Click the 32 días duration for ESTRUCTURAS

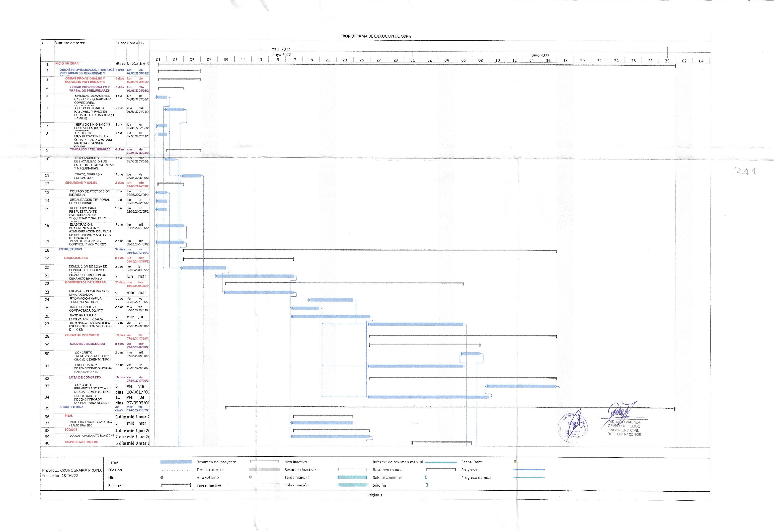click(120, 249)
